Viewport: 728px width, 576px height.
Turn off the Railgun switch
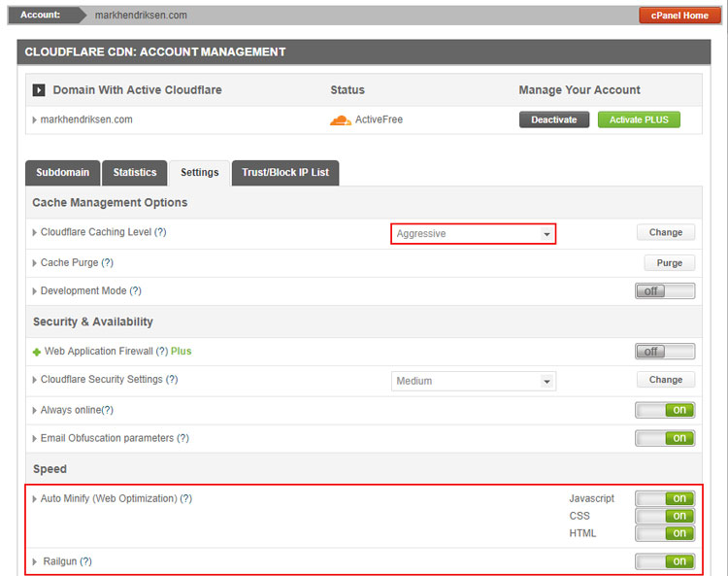665,561
